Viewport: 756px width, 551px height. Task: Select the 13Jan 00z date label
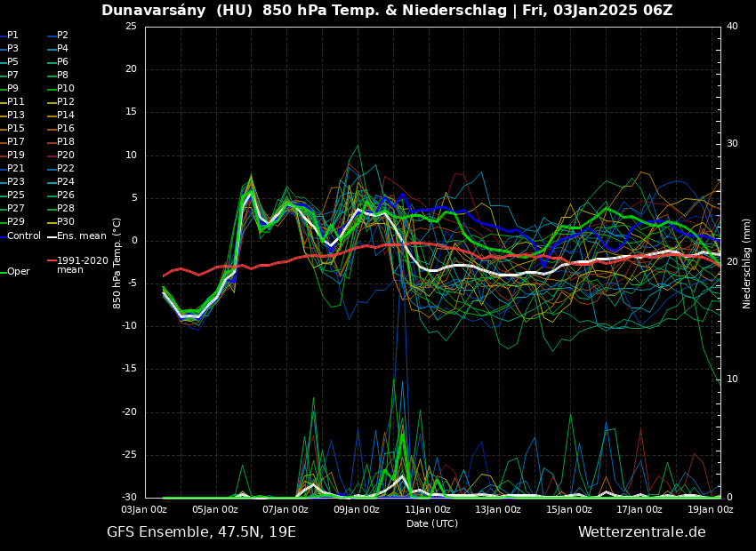click(x=498, y=510)
